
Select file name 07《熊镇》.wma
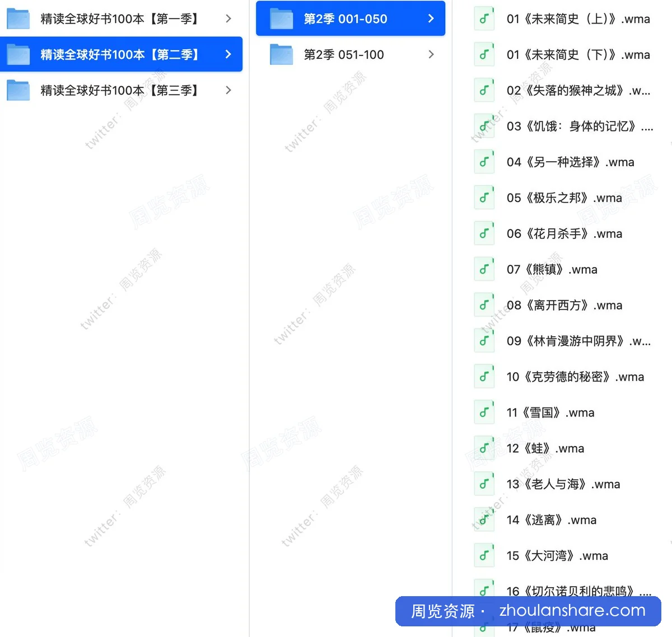pyautogui.click(x=552, y=270)
